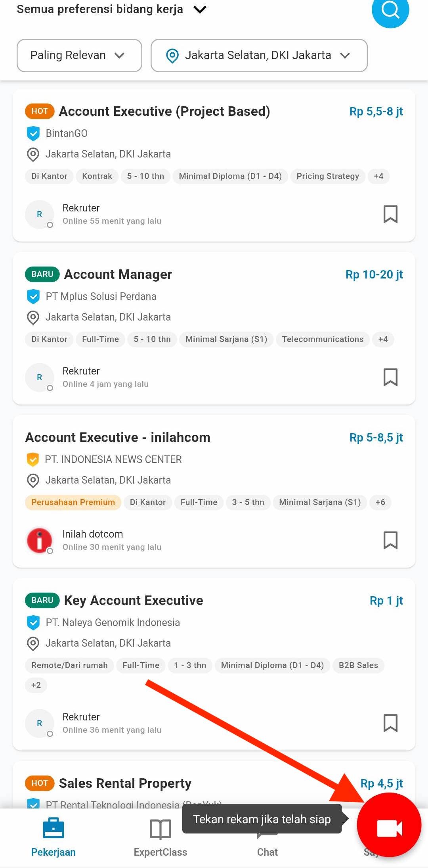Viewport: 428px width, 868px height.
Task: Bookmark the Account Executive - inilahcom listing
Action: 390,540
